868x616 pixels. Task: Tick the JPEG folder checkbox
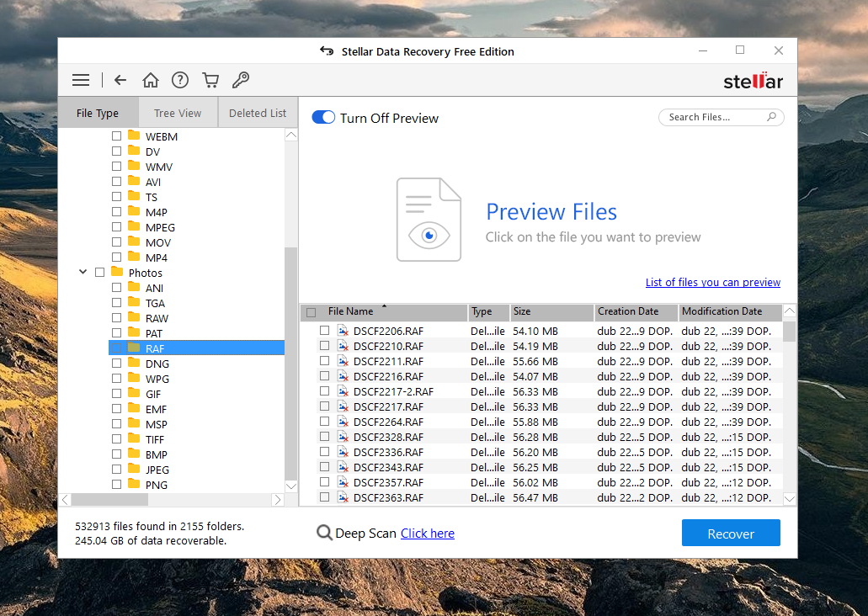point(117,470)
